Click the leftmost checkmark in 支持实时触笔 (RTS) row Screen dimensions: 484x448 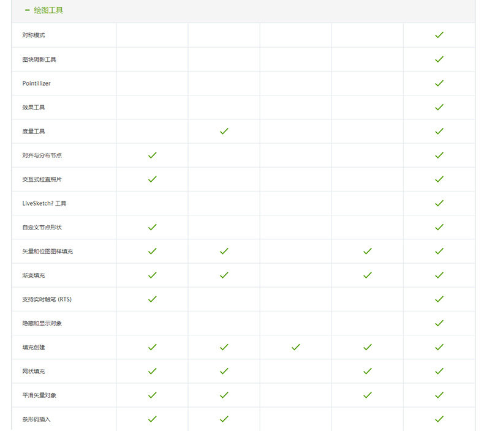pyautogui.click(x=153, y=299)
